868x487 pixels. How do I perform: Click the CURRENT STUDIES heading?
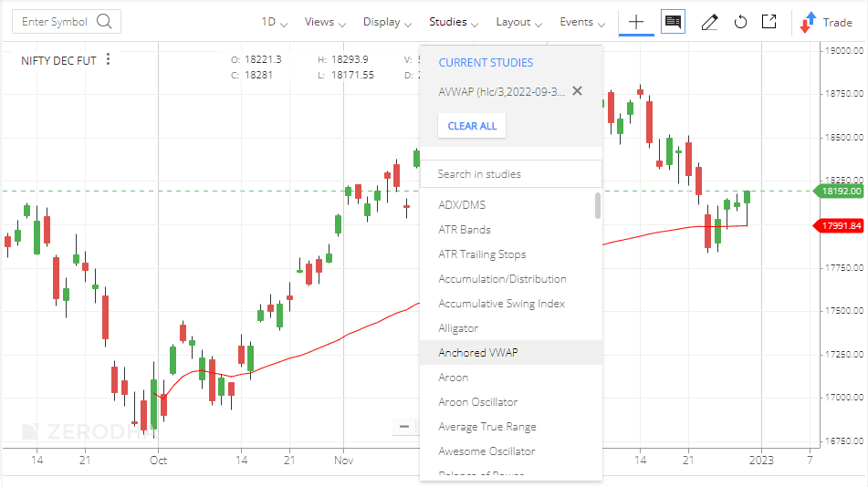click(486, 63)
